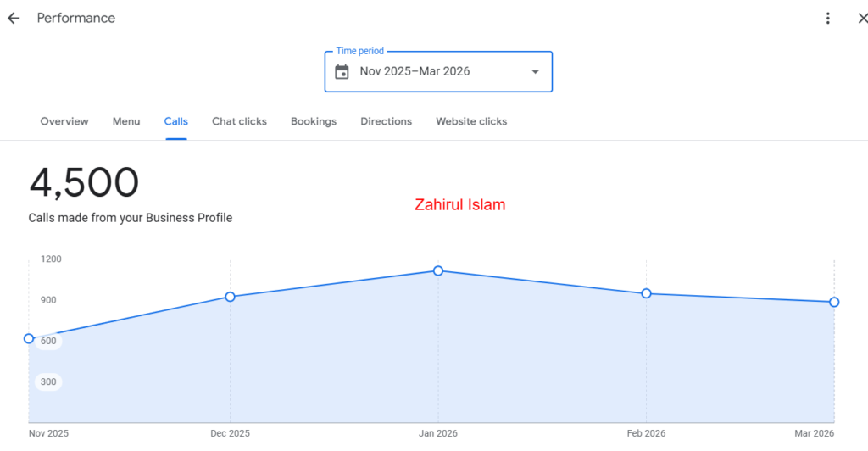
Task: Click the Performance page title
Action: [x=75, y=18]
